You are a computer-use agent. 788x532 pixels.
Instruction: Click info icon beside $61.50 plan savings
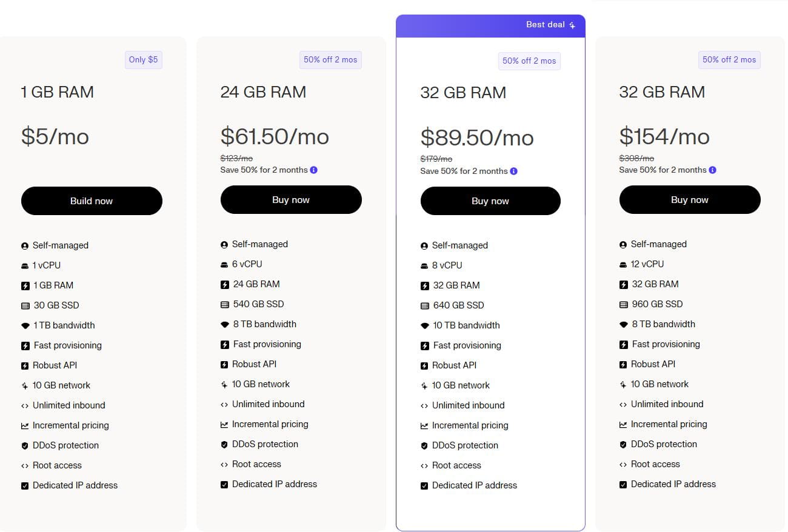coord(313,170)
